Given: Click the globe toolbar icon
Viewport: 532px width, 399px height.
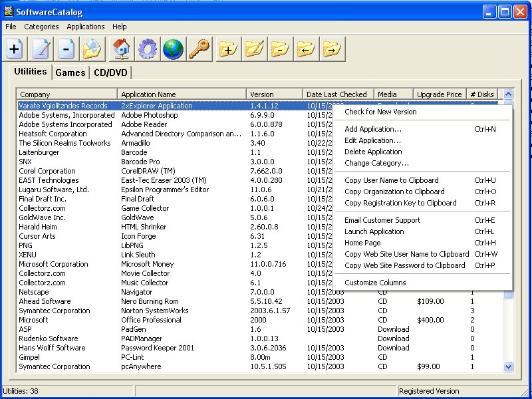Looking at the screenshot, I should coord(174,49).
